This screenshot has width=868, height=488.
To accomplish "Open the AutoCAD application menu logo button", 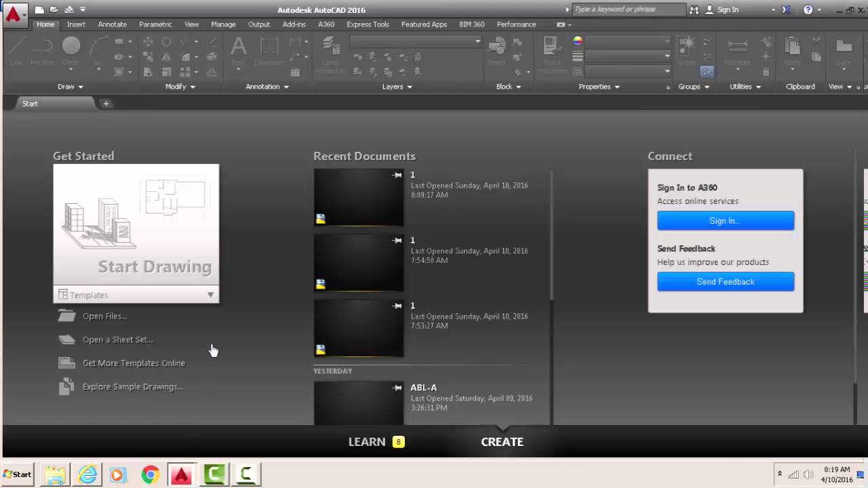I will 14,13.
